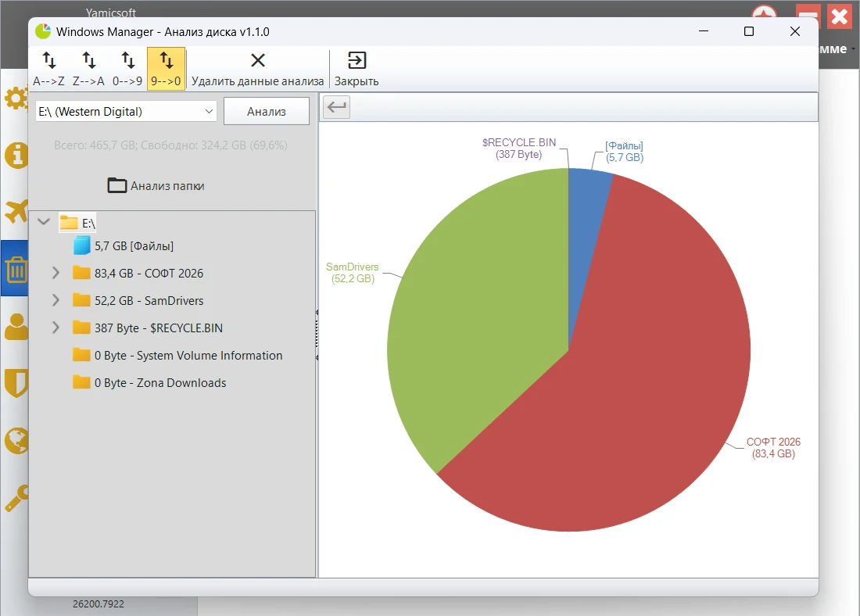Expand the SamDrivers folder node

click(x=56, y=300)
